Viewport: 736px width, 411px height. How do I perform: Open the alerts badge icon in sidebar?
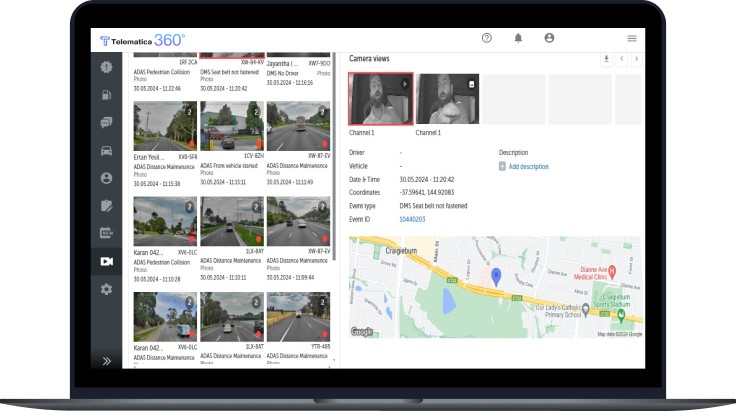tap(107, 67)
